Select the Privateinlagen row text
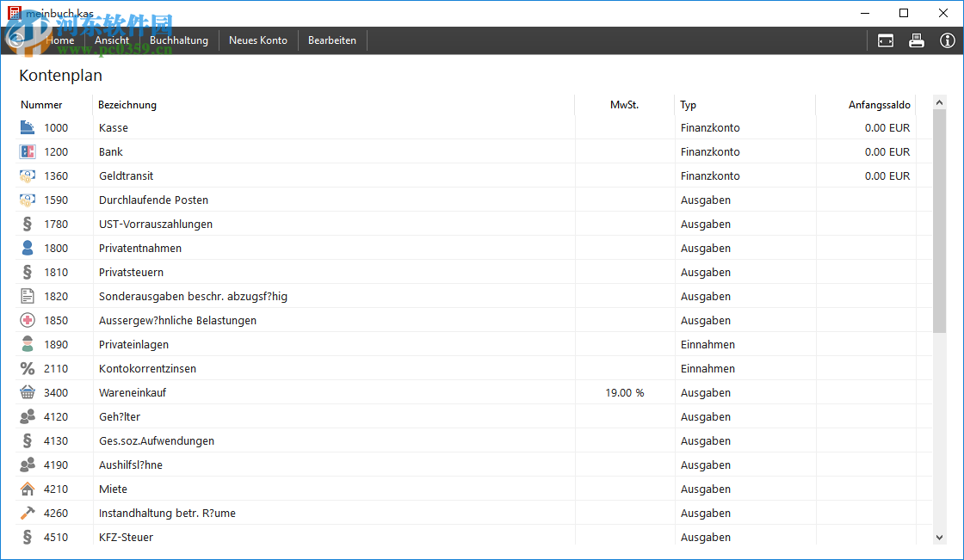This screenshot has width=964, height=560. 133,344
